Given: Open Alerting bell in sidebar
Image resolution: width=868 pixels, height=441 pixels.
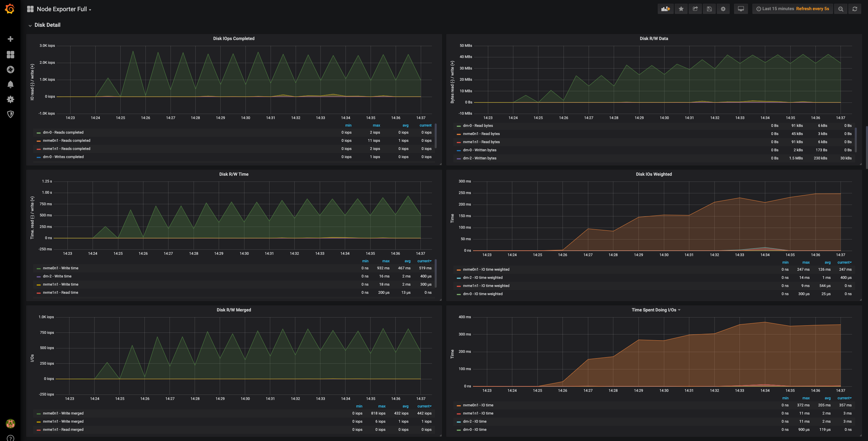Looking at the screenshot, I should click(x=11, y=84).
